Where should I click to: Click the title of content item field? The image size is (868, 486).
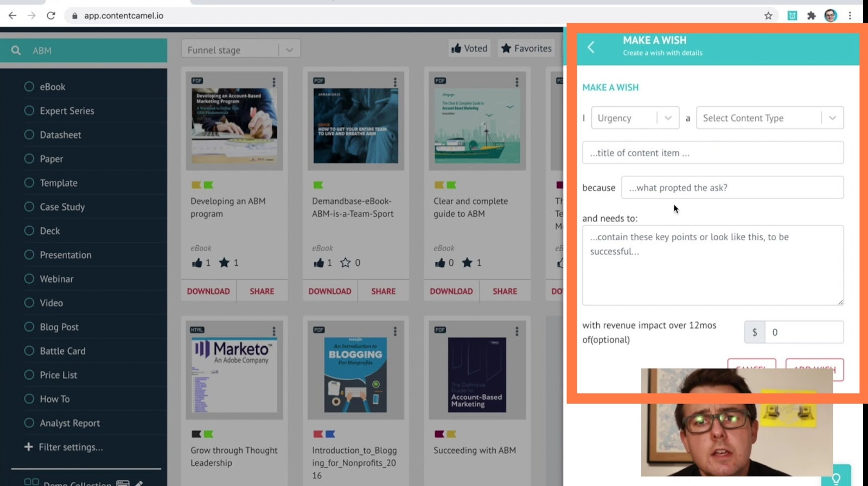click(x=713, y=153)
